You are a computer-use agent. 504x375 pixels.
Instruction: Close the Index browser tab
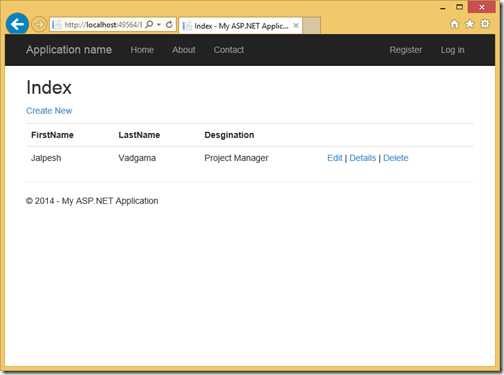(x=296, y=26)
